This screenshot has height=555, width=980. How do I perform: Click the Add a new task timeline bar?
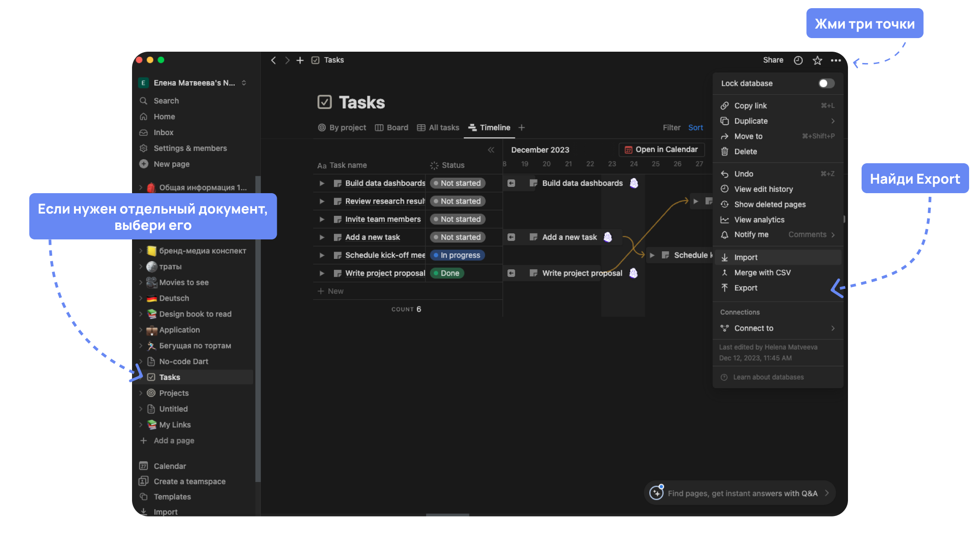click(x=569, y=237)
